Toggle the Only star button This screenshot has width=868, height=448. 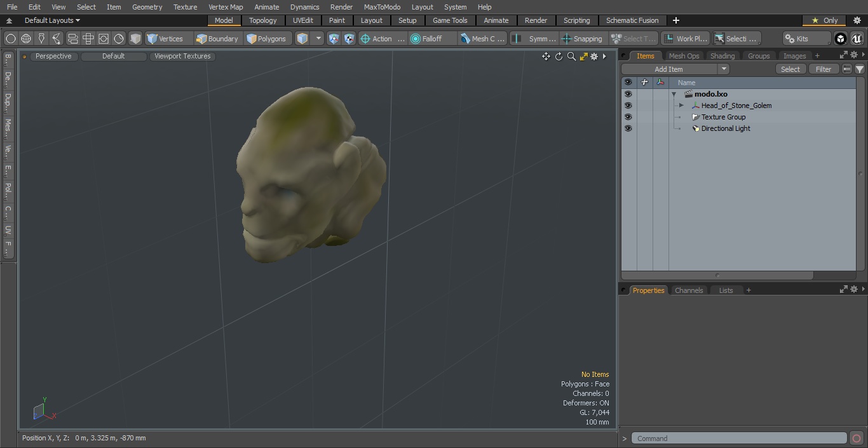824,20
